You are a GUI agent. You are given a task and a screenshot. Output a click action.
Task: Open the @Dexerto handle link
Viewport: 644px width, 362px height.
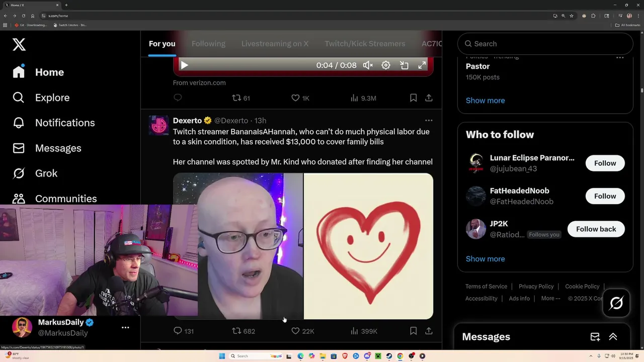231,121
